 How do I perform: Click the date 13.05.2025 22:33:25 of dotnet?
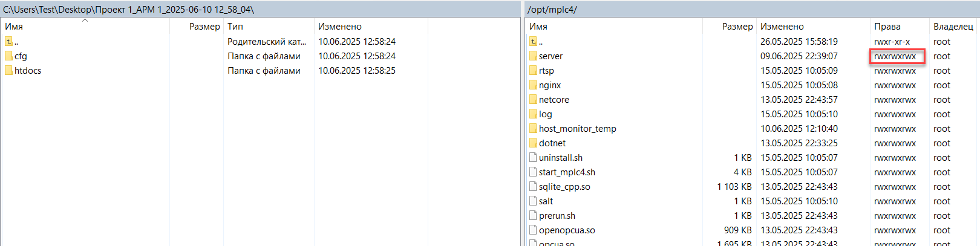799,143
